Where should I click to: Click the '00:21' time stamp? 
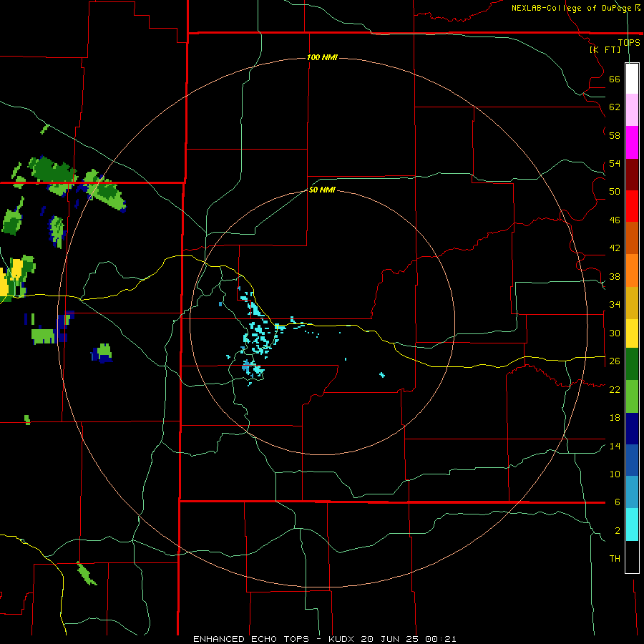click(441, 639)
